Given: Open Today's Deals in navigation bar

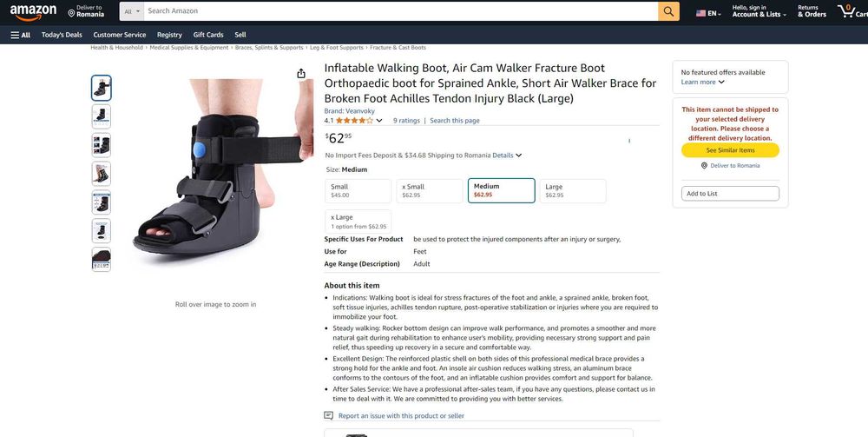Looking at the screenshot, I should [x=62, y=35].
